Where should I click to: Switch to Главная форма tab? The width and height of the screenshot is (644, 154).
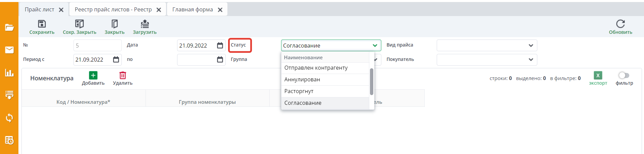click(193, 9)
